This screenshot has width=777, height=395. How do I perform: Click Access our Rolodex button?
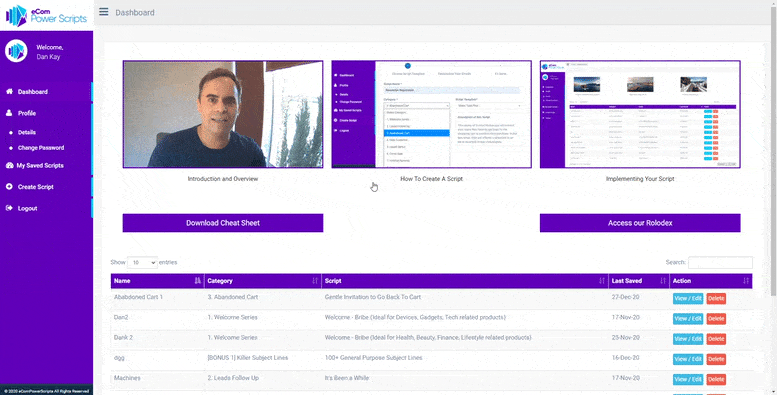[640, 223]
